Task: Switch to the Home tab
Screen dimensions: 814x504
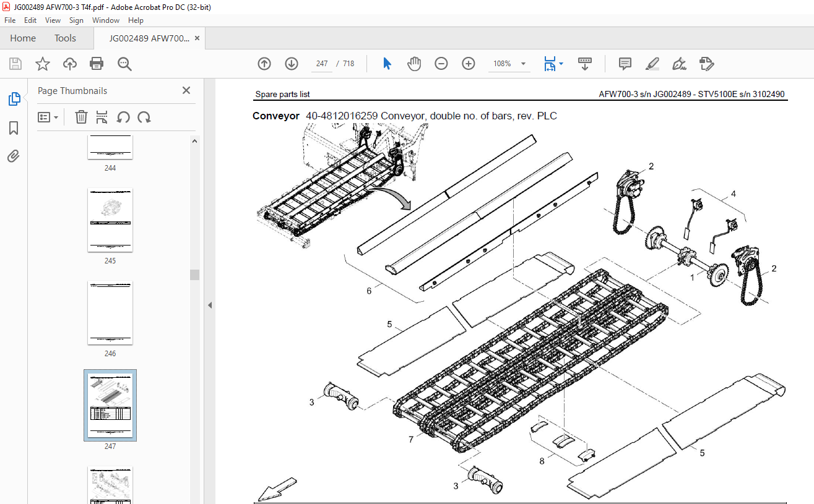Action: tap(23, 38)
